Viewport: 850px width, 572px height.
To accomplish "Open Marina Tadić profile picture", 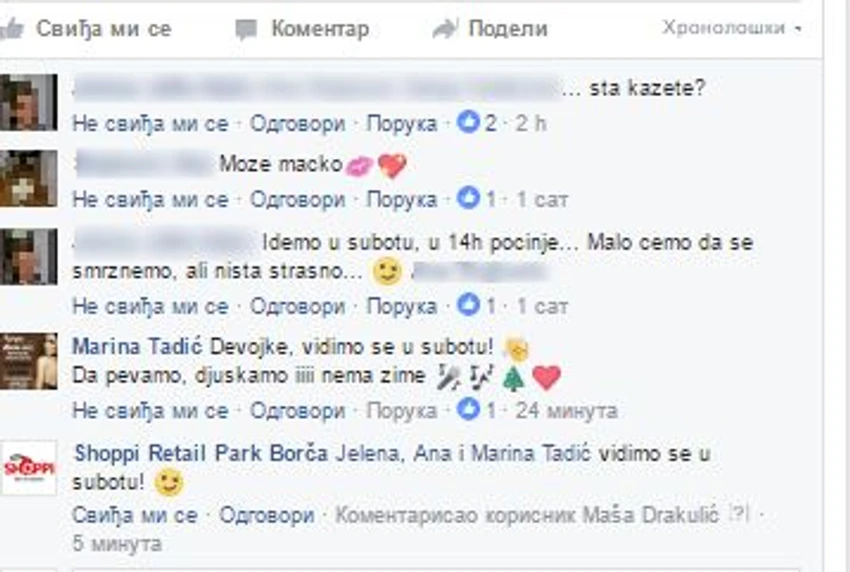I will point(29,362).
